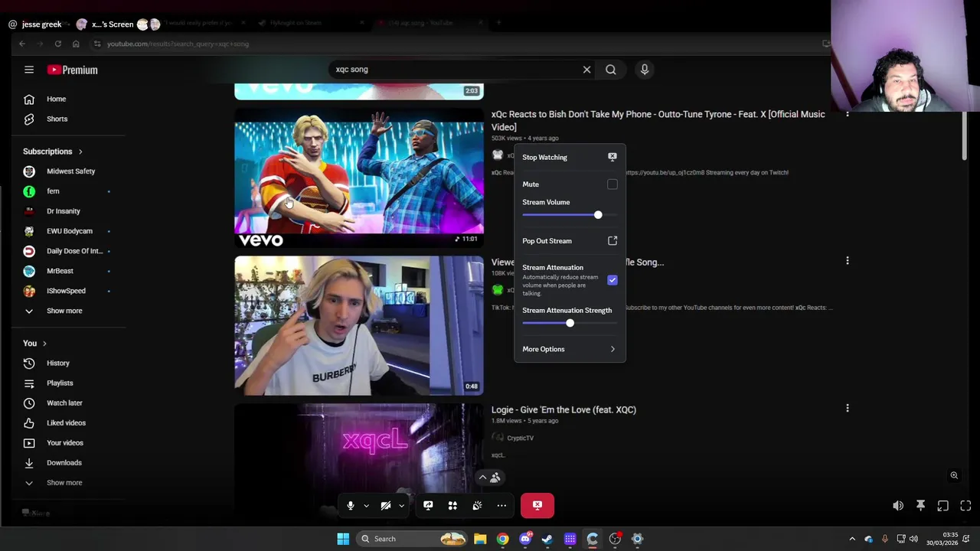
Task: Open Logie Give 'Em the Love title
Action: (563, 409)
